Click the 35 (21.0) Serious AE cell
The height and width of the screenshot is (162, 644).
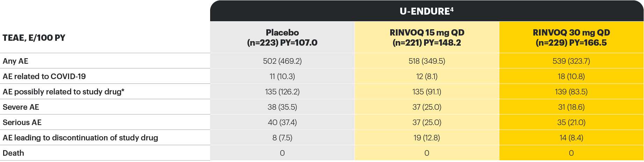(571, 122)
